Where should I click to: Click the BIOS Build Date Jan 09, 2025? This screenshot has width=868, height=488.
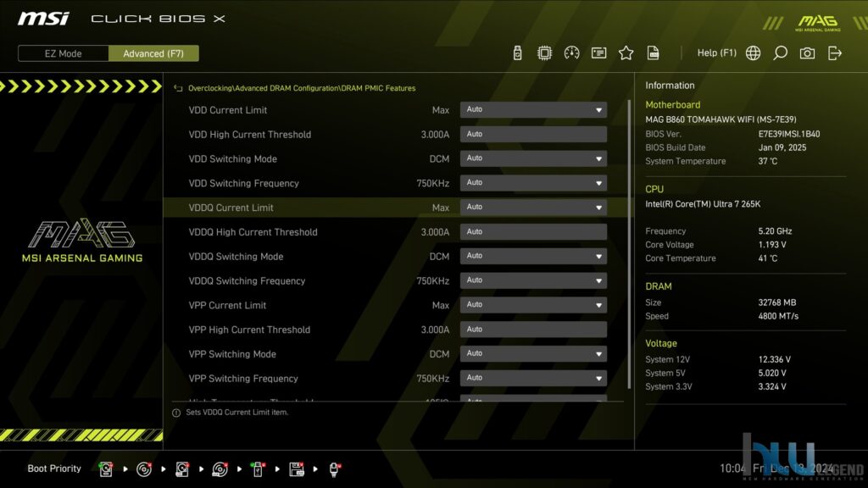[782, 147]
